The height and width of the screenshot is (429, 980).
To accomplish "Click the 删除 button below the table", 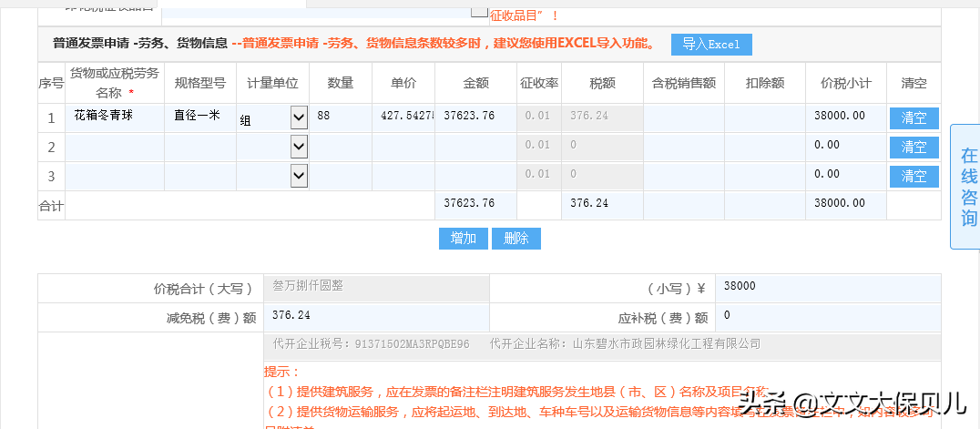I will pyautogui.click(x=516, y=239).
